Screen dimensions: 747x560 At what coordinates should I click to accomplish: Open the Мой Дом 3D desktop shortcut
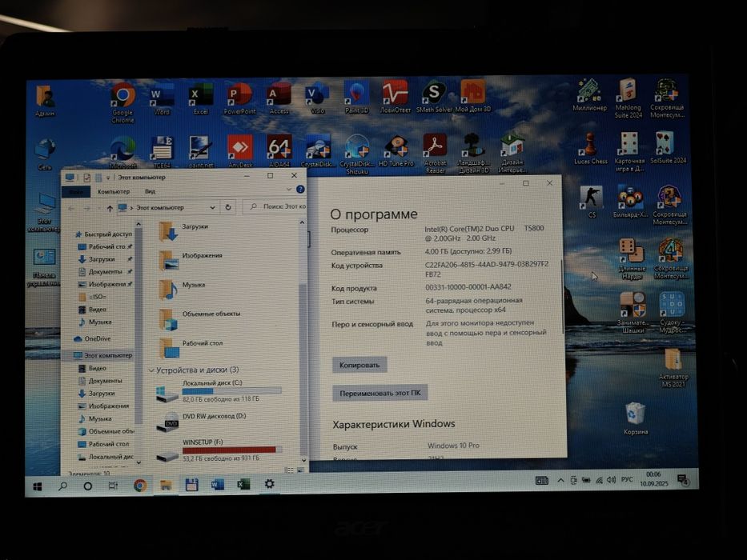pyautogui.click(x=472, y=96)
